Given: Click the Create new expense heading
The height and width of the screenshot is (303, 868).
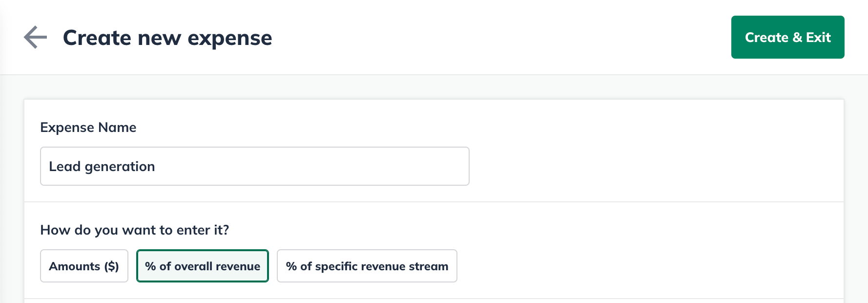Looking at the screenshot, I should pyautogui.click(x=167, y=38).
